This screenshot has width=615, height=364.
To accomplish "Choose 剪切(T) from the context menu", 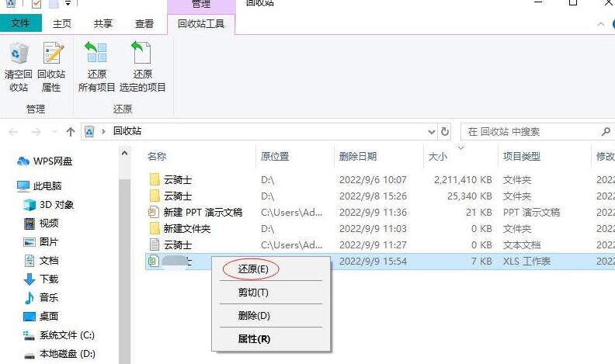I will 253,293.
